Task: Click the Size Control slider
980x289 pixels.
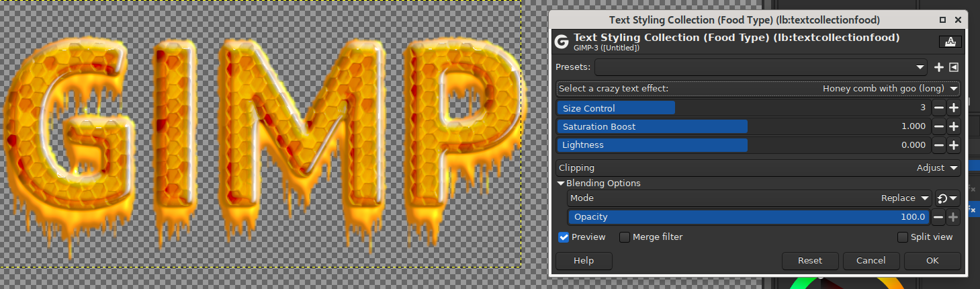Action: [x=744, y=108]
